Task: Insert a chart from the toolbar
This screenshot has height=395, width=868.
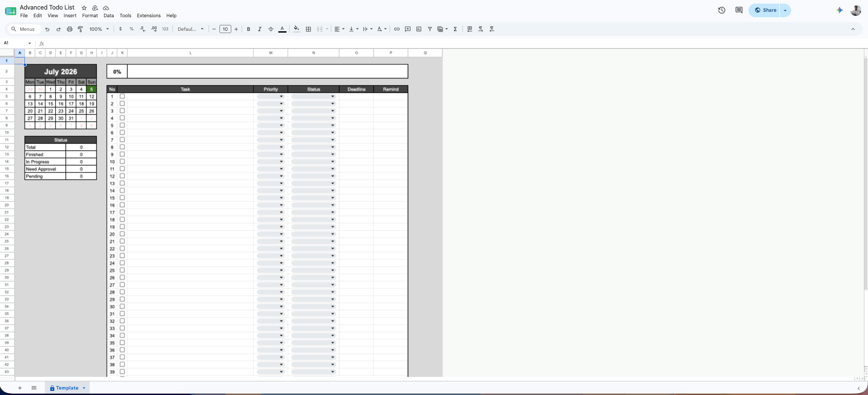Action: click(419, 29)
